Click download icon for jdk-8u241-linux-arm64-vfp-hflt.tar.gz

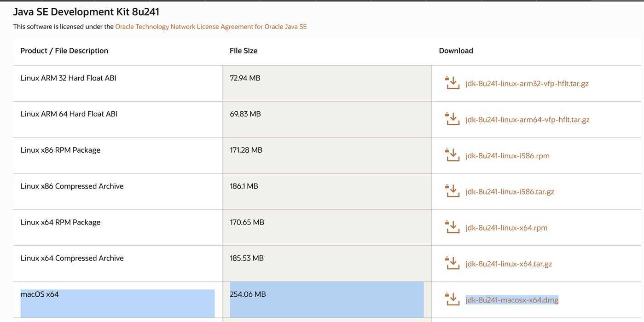click(x=453, y=119)
